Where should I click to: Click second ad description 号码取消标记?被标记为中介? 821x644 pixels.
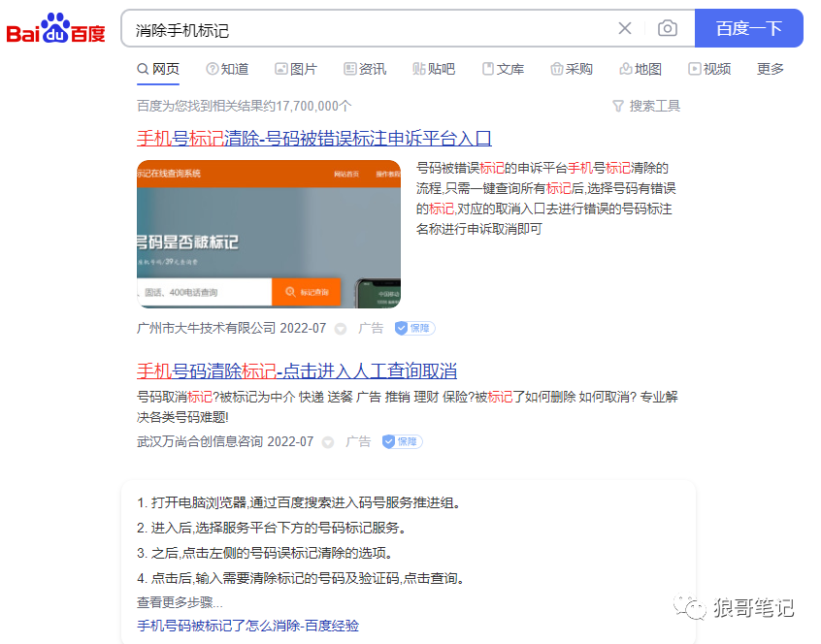click(x=408, y=406)
